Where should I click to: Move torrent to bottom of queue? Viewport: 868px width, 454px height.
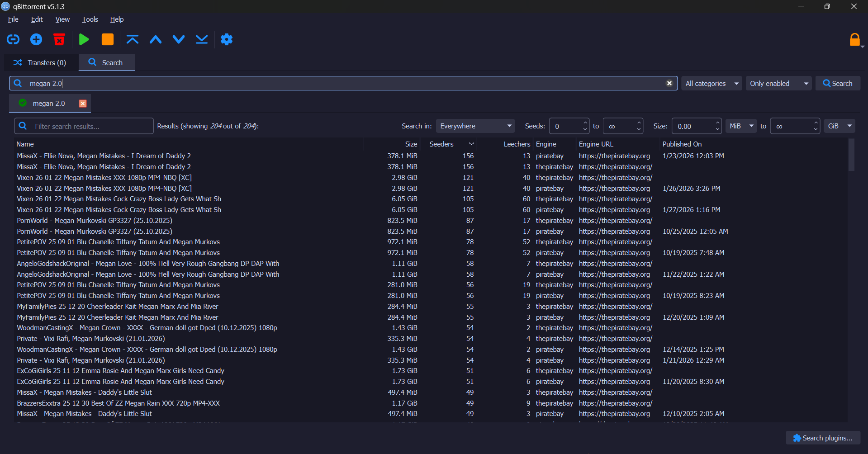tap(202, 39)
